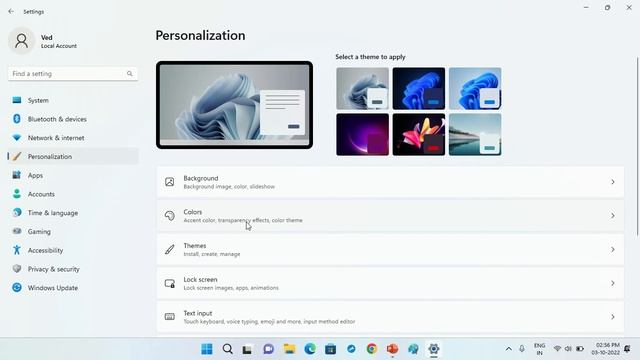Open System settings category
Screen dimensions: 640x360
[x=73, y=100]
